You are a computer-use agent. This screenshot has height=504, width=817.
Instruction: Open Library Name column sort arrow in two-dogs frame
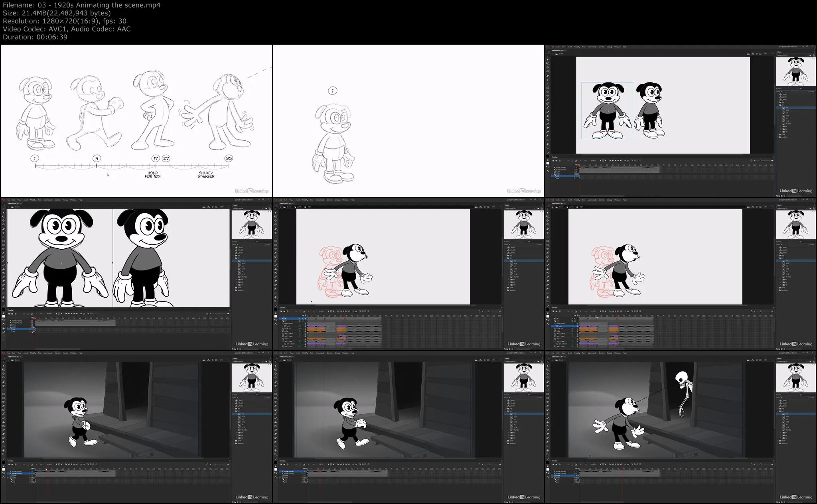pyautogui.click(x=781, y=91)
